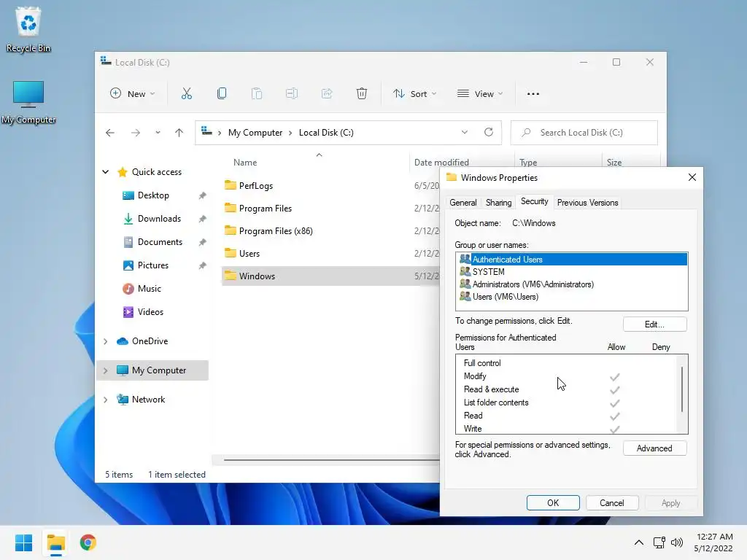This screenshot has width=747, height=560.
Task: Click the Delete trash icon
Action: (362, 94)
